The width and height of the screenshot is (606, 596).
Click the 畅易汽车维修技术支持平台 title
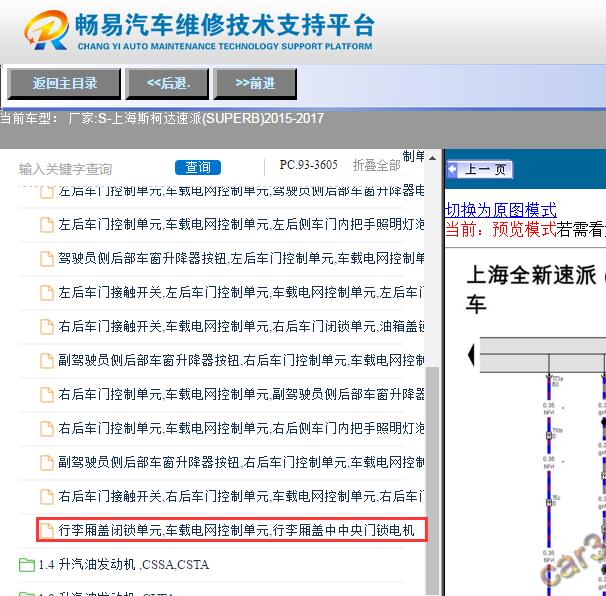225,25
